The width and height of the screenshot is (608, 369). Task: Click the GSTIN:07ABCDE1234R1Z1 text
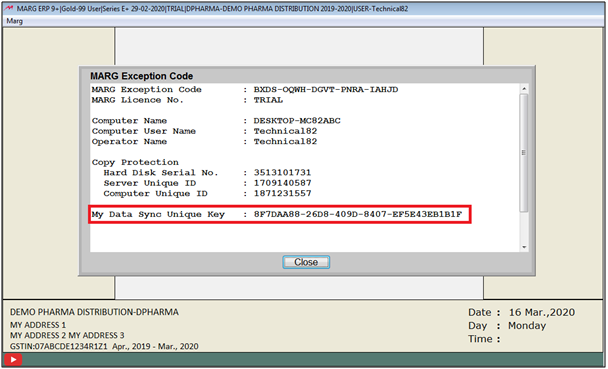click(59, 347)
